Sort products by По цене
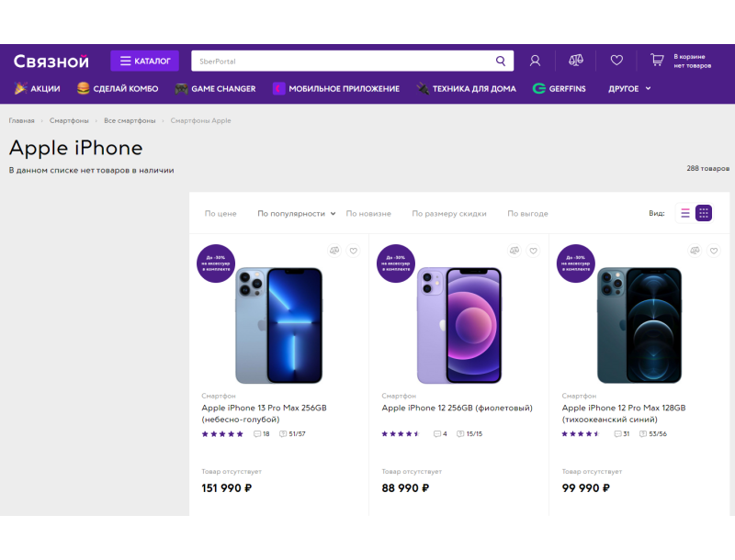Screen dimensions: 735x560 (220, 214)
